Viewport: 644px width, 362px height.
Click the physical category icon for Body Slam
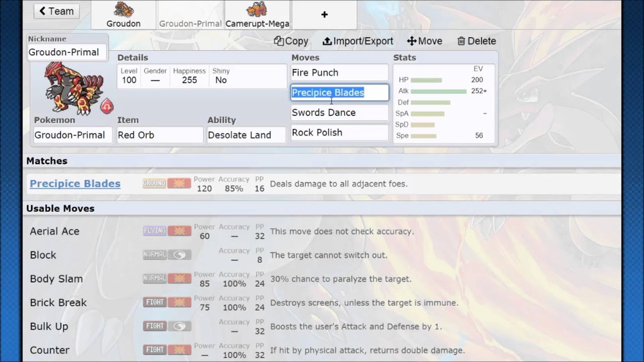click(179, 279)
